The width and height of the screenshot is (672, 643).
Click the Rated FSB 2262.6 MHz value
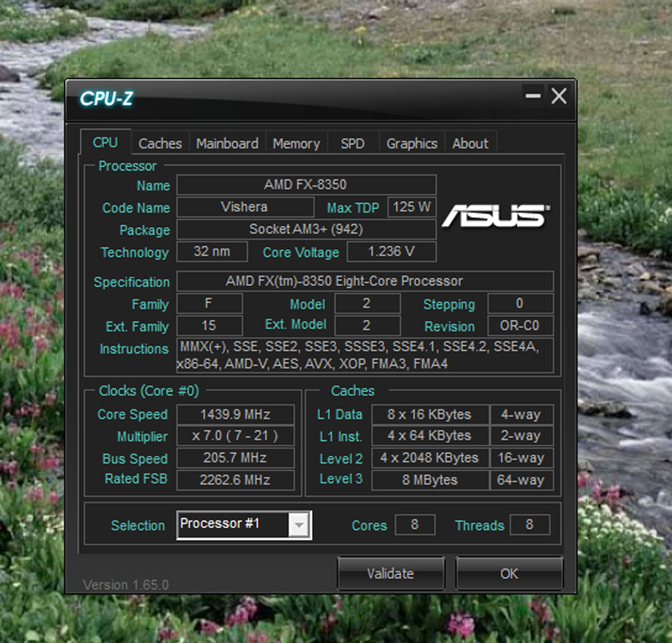235,480
